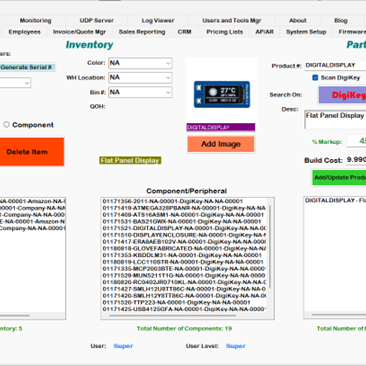Open the Blog tab
Viewport: 366px width, 366px height.
[x=341, y=20]
